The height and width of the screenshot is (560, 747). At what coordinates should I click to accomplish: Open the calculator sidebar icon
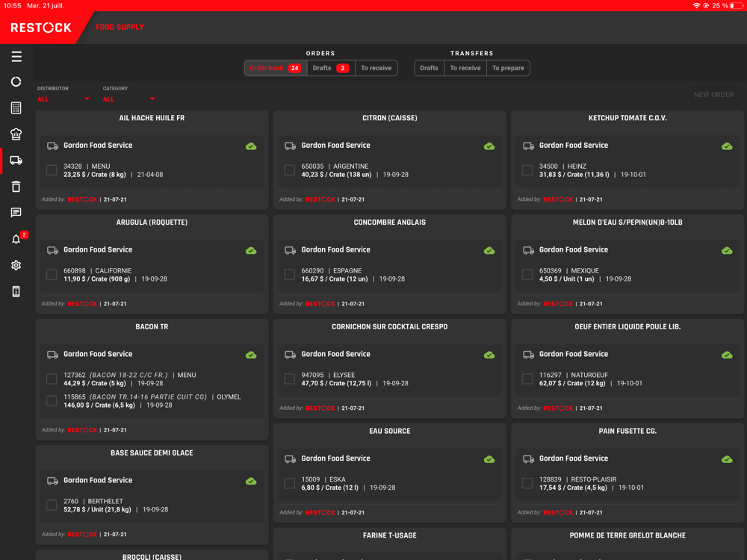coord(16,108)
